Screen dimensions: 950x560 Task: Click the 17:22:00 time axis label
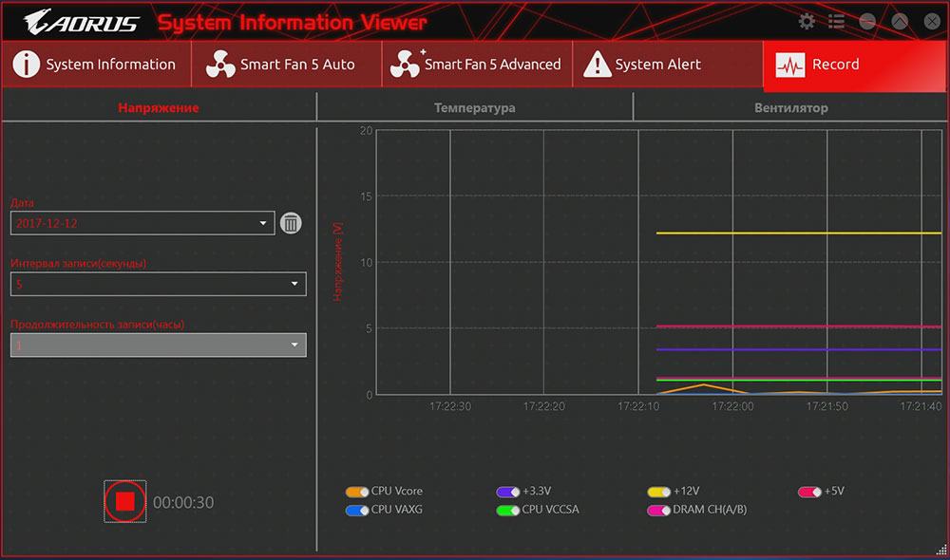click(732, 406)
